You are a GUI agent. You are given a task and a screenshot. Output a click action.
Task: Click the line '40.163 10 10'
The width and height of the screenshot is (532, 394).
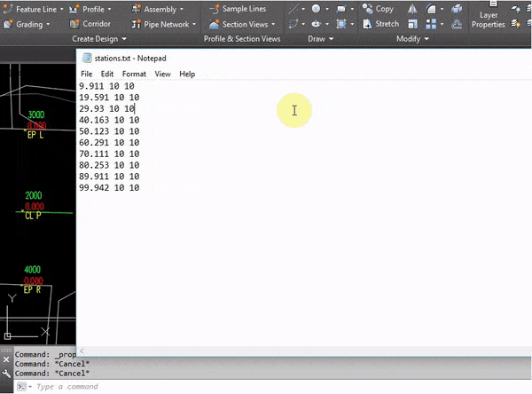(x=109, y=120)
